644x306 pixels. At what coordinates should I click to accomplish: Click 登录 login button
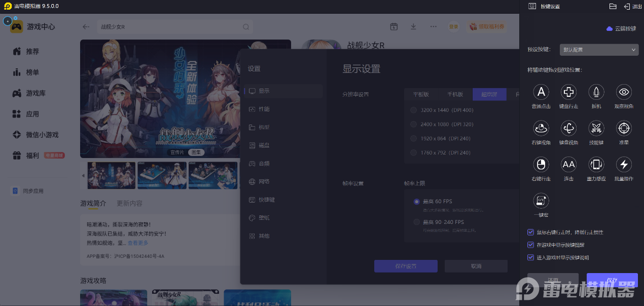(x=453, y=27)
